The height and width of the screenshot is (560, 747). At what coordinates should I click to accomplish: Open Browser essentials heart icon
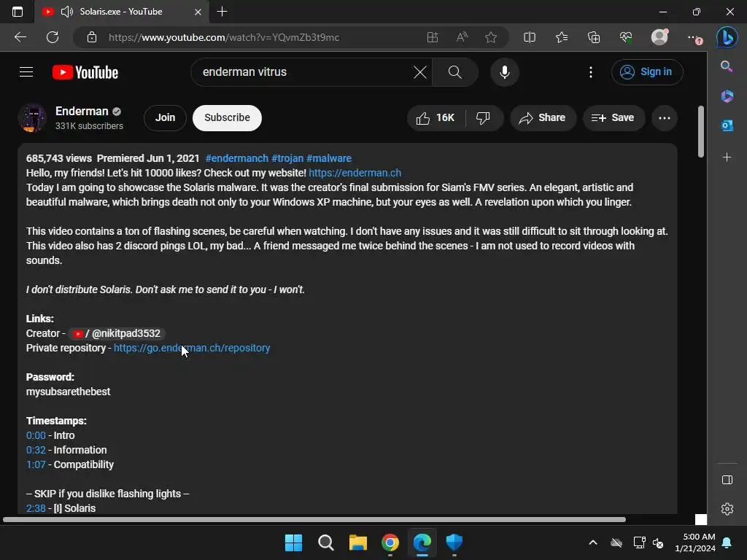pyautogui.click(x=626, y=37)
